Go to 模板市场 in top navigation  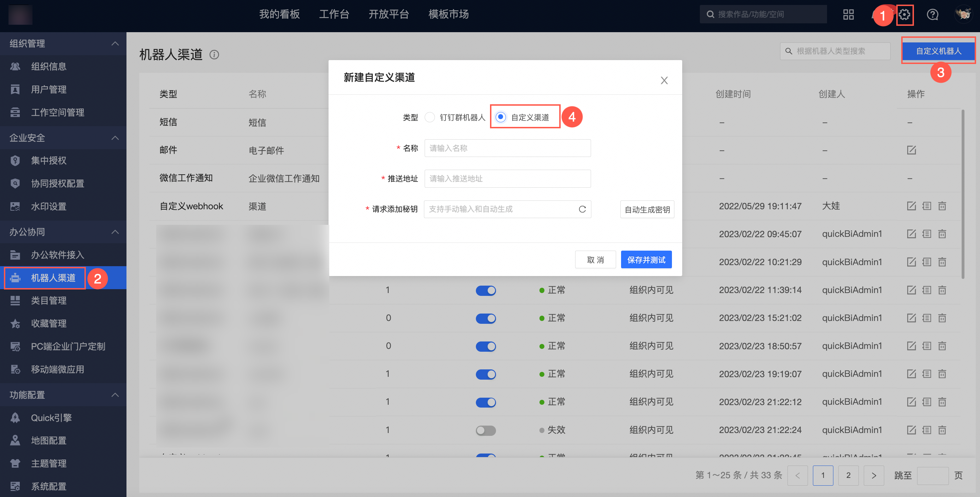[x=449, y=14]
